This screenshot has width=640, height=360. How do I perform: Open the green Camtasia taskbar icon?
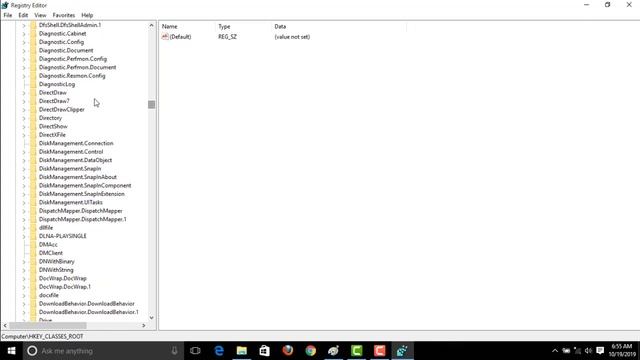(x=357, y=351)
